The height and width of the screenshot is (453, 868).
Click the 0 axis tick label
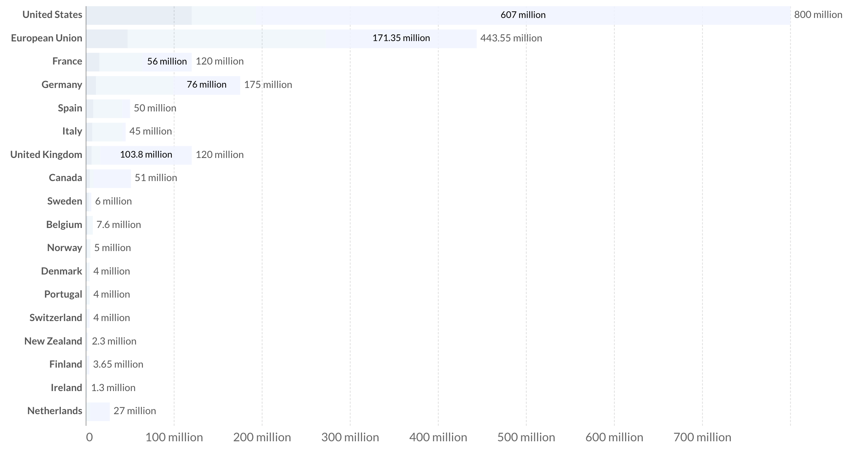click(x=89, y=437)
